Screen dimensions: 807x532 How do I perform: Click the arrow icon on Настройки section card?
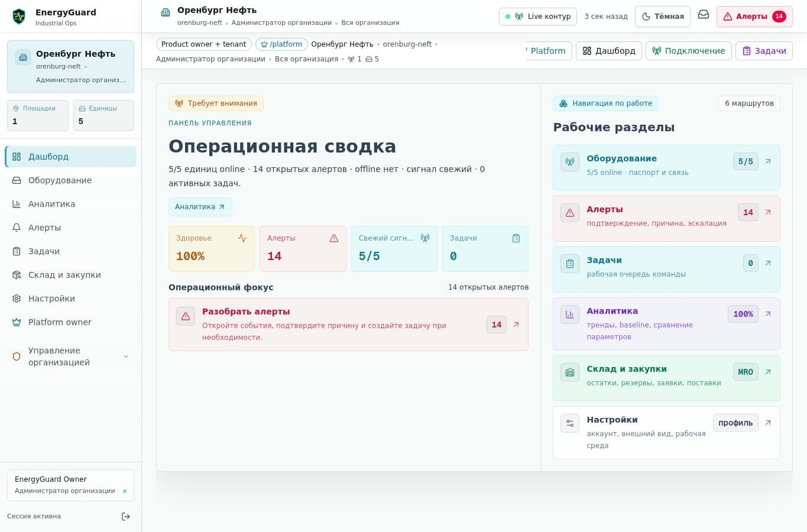pos(768,423)
